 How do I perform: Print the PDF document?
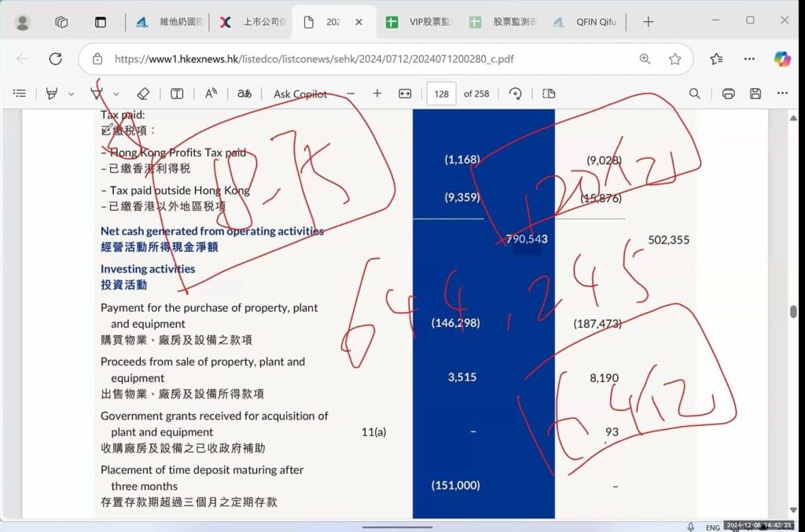point(728,94)
